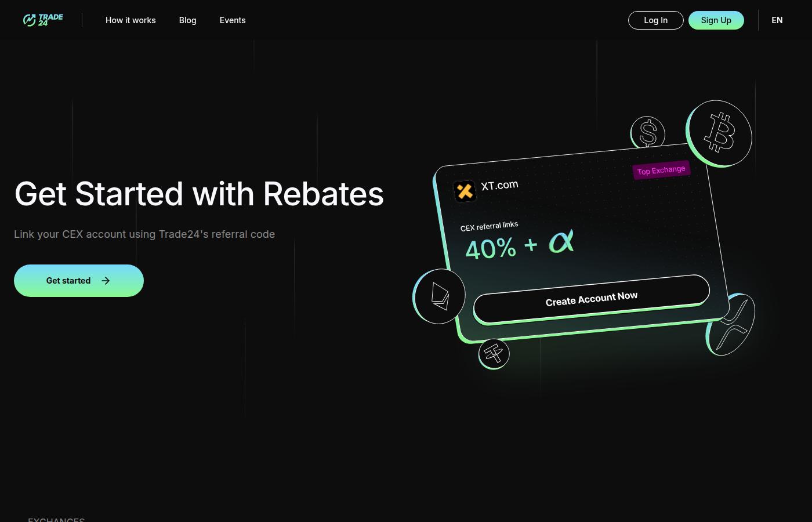Screen dimensions: 812x522
Task: Open the EN language selector
Action: click(777, 20)
